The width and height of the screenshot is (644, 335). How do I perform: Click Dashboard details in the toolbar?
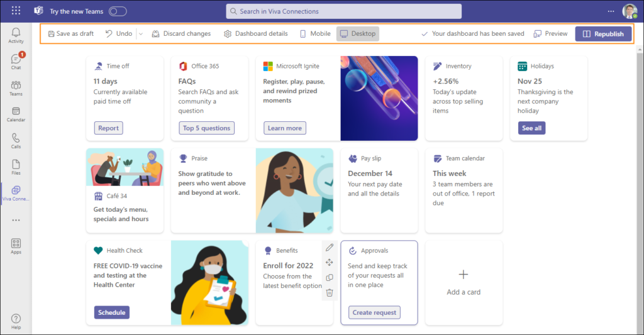point(255,34)
